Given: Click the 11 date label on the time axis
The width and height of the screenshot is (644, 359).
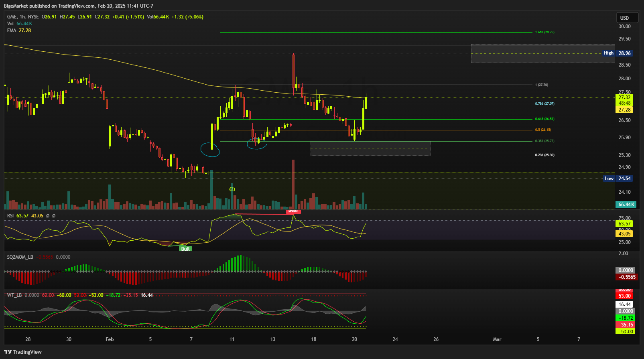Looking at the screenshot, I should tap(232, 339).
